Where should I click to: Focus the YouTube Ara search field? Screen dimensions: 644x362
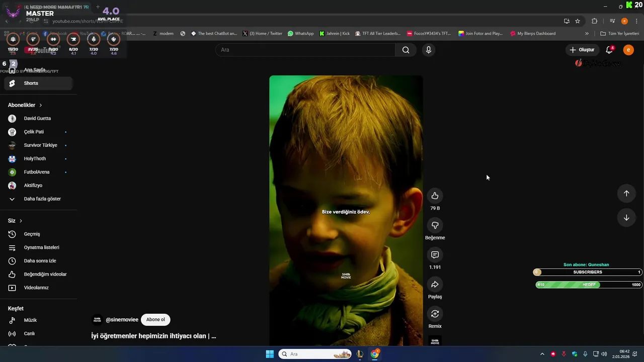305,50
